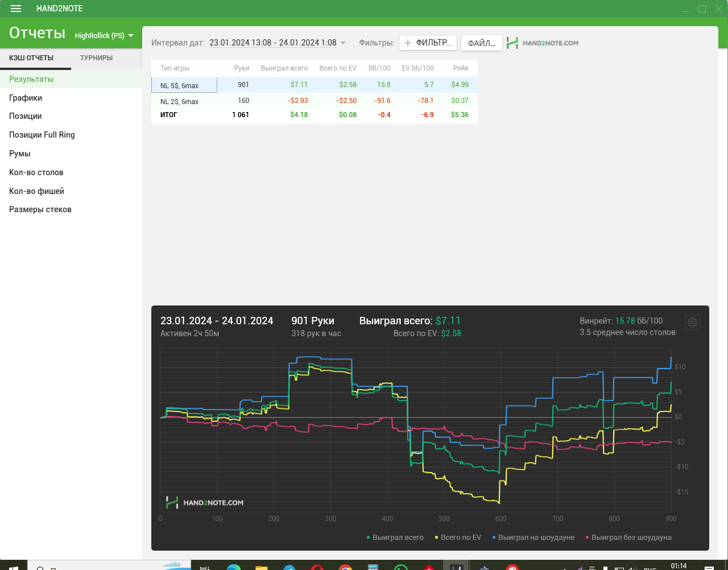Click the -6.9 total EV bb/100 cell

point(428,115)
